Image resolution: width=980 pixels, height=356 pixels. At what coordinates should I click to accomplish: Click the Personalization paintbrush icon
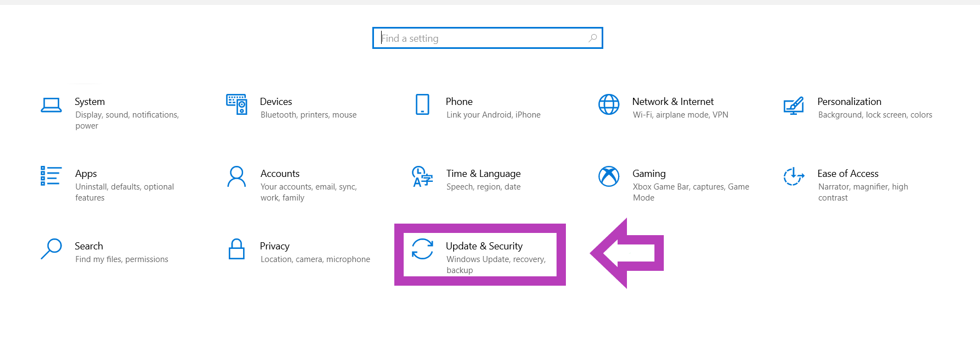(x=794, y=105)
